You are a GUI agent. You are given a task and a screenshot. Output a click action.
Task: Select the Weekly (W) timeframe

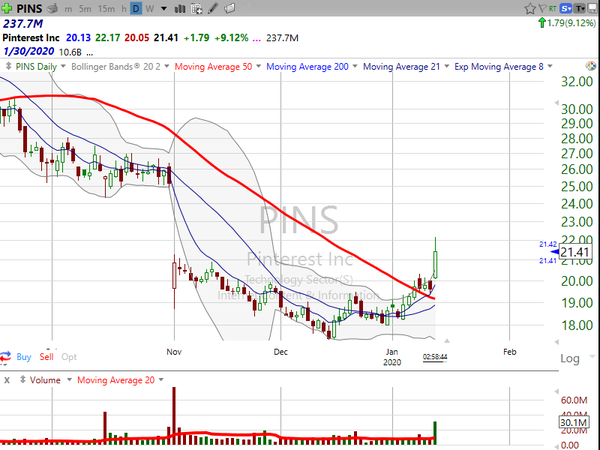tap(150, 8)
